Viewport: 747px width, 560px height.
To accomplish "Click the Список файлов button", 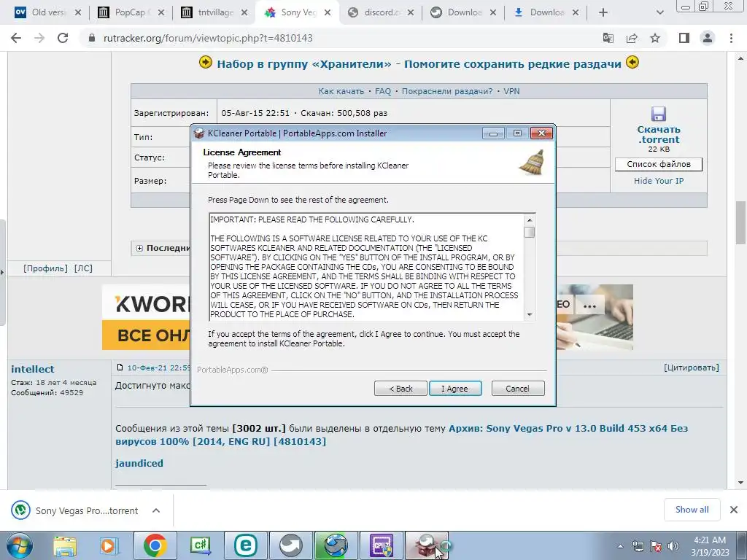I will click(659, 164).
